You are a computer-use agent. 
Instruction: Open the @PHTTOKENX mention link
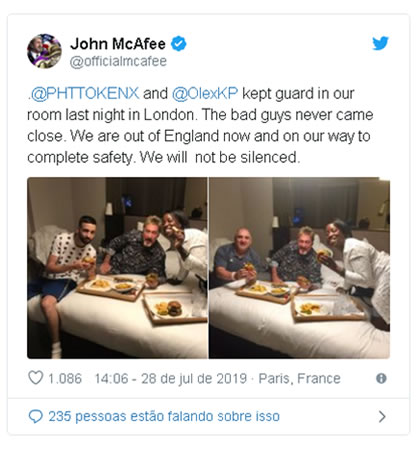coord(85,93)
